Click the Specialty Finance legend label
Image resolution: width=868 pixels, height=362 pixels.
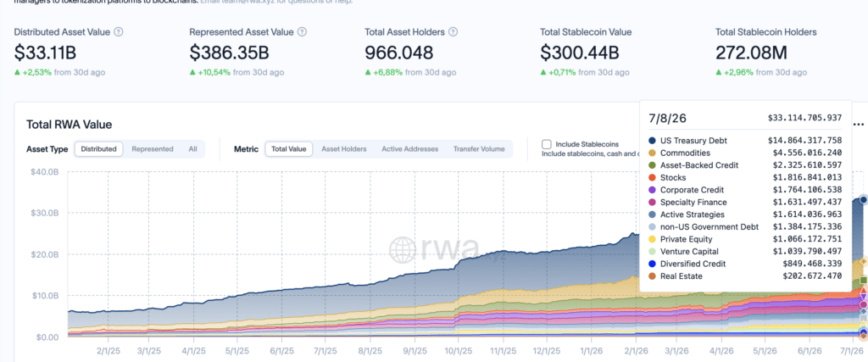click(x=693, y=202)
